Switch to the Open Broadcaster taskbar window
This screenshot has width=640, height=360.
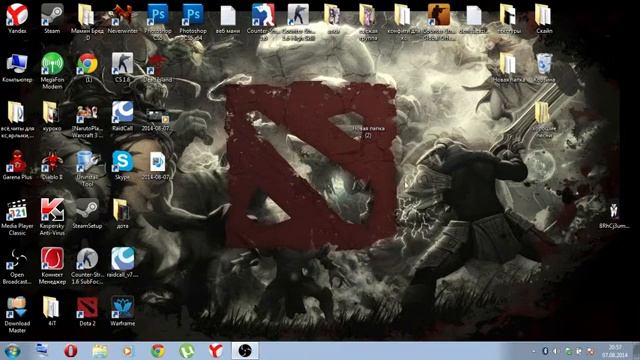[245, 351]
